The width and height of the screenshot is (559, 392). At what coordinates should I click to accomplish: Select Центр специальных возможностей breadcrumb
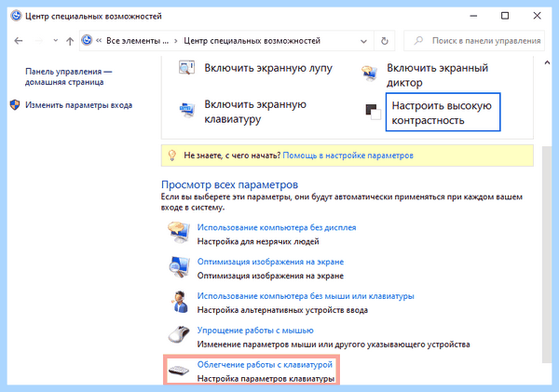pyautogui.click(x=252, y=41)
